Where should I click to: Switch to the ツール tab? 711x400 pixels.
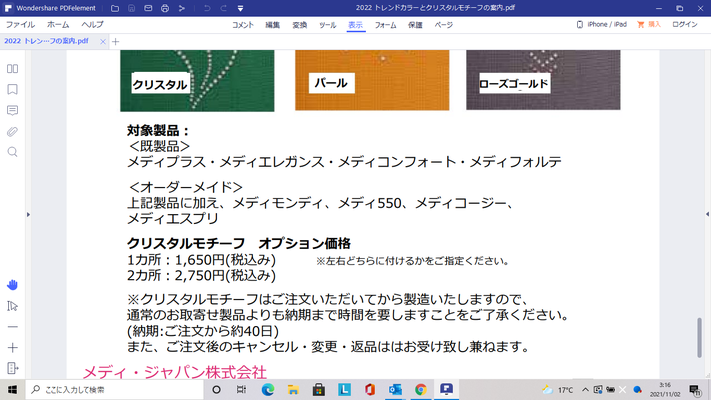[x=327, y=25]
